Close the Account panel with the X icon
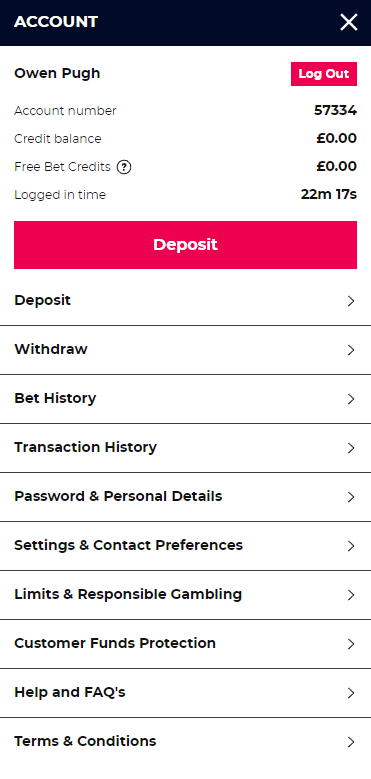Screen dimensions: 371x779 (x=349, y=22)
